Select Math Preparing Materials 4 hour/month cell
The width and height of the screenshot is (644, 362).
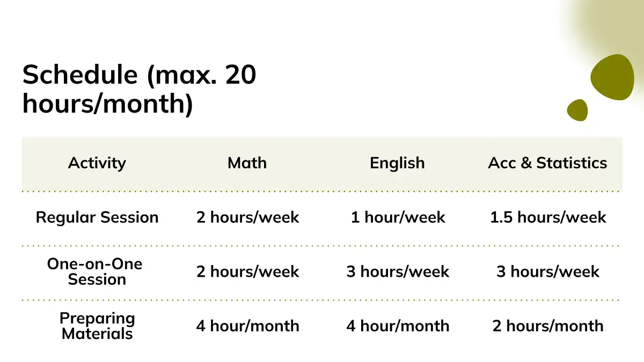tap(247, 326)
